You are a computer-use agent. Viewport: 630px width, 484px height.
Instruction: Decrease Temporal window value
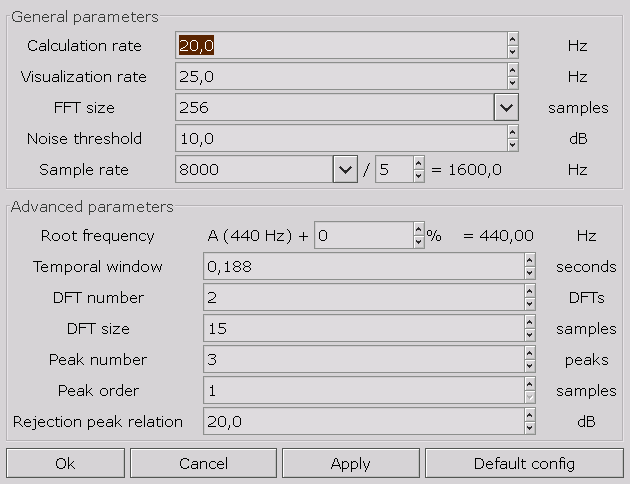530,272
